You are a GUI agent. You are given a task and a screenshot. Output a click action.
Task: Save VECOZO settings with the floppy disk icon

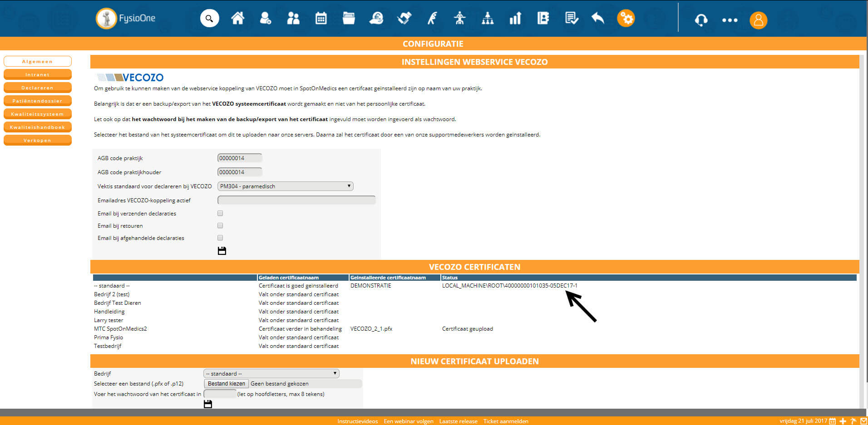coord(222,250)
